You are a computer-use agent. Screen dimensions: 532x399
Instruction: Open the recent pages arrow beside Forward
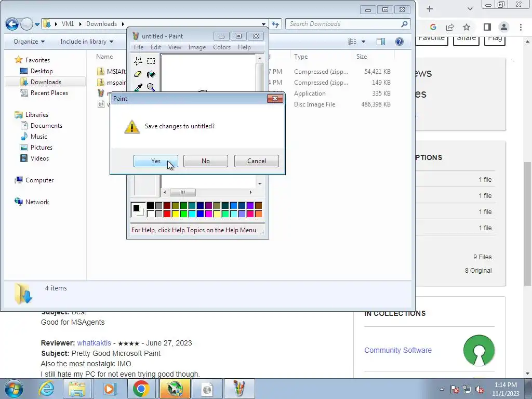[x=37, y=24]
